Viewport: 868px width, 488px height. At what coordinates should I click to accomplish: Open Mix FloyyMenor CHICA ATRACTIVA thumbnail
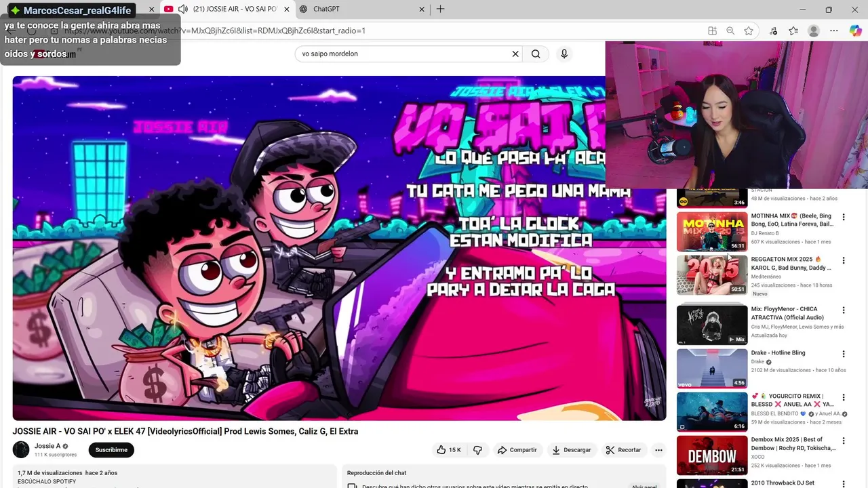712,325
